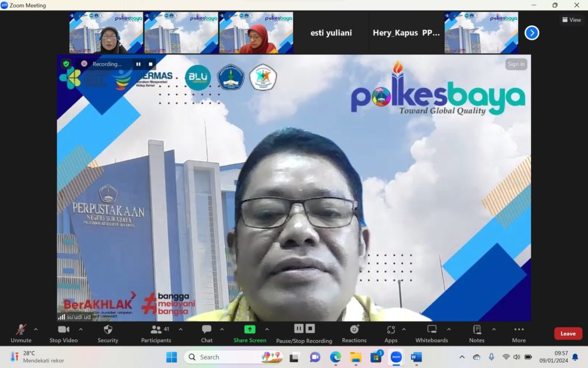Open the Chat panel

(x=207, y=333)
